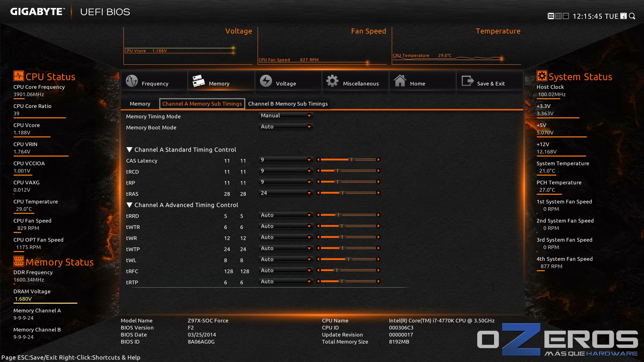Click the Memory Status panel icon
Screen dimensions: 644x362
click(x=19, y=261)
